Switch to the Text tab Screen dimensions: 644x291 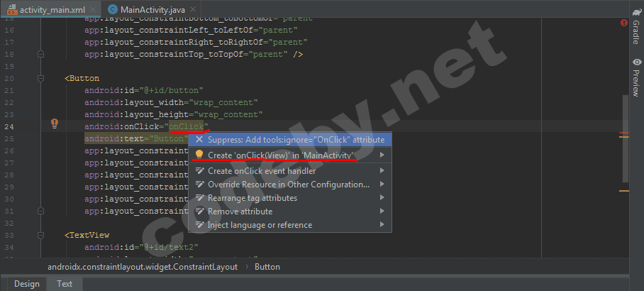pyautogui.click(x=65, y=284)
